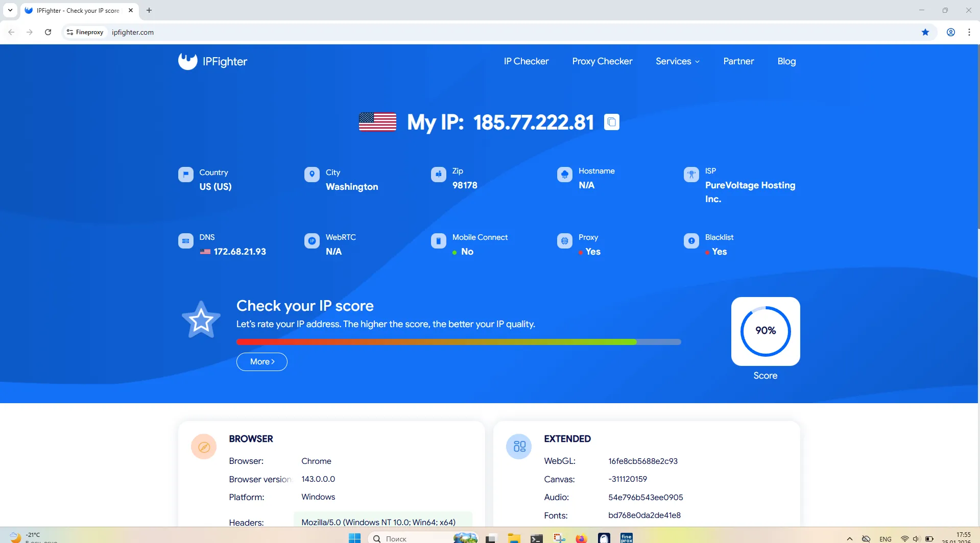
Task: Open the Fineproxy app in taskbar
Action: (x=627, y=538)
